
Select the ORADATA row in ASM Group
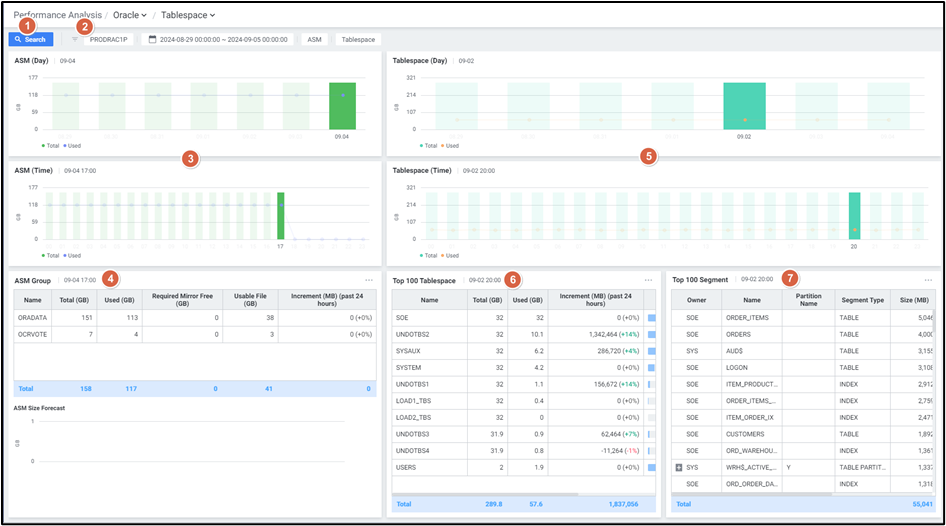pos(33,319)
